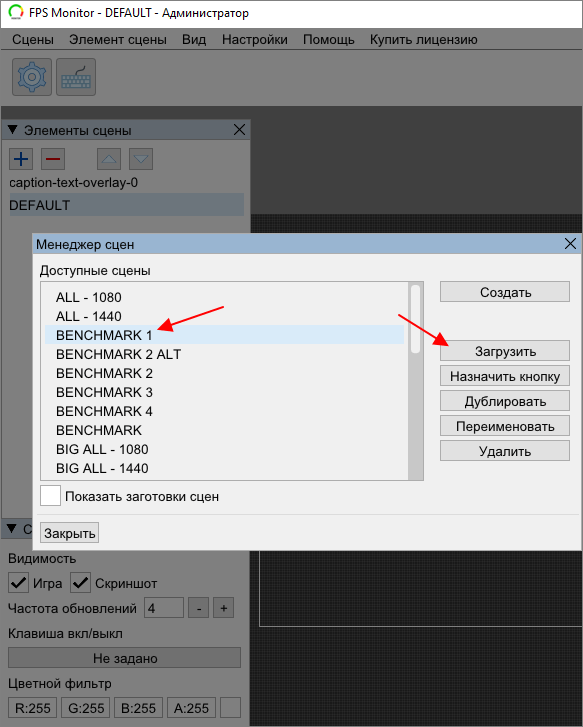The image size is (583, 727).
Task: Select scene BIG ALL - 1080
Action: [224, 449]
